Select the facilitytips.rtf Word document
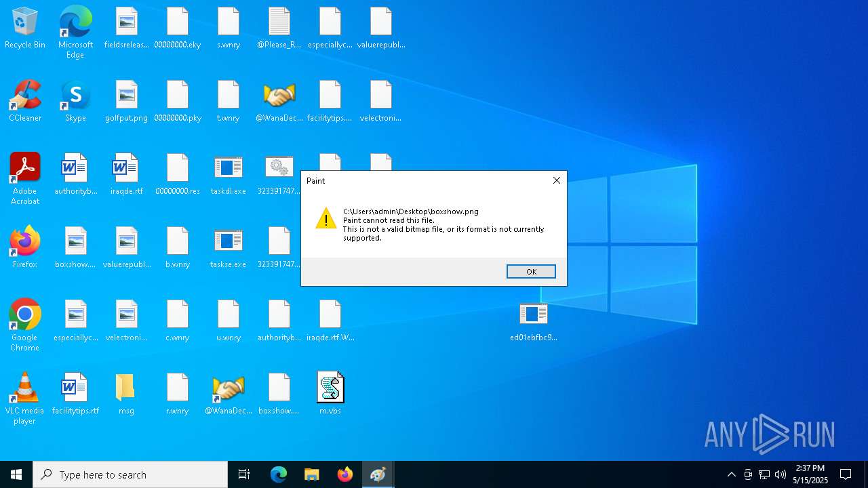This screenshot has height=488, width=868. pyautogui.click(x=75, y=394)
